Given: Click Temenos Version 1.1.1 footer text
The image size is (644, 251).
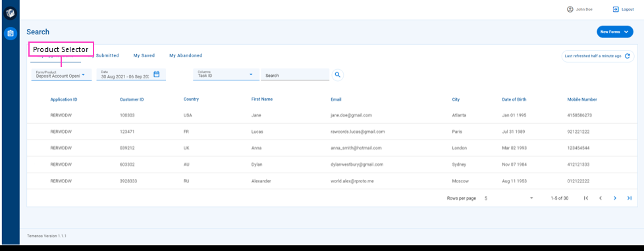Looking at the screenshot, I should (x=47, y=237).
